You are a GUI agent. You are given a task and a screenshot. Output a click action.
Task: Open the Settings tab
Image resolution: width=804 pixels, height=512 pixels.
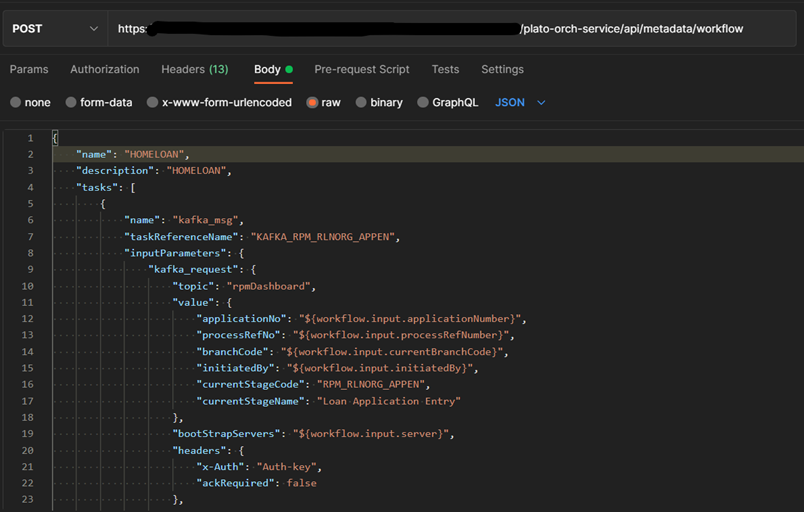click(502, 69)
